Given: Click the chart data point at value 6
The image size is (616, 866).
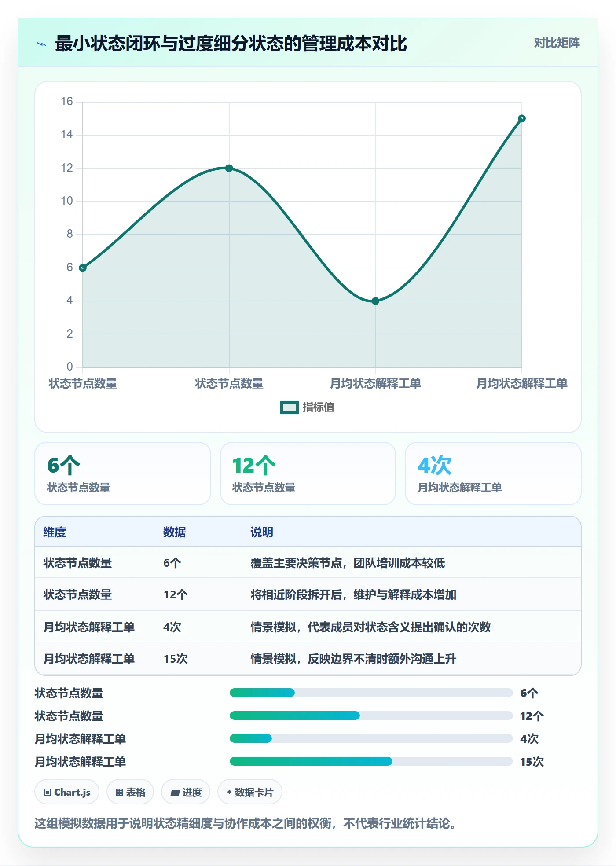Looking at the screenshot, I should [83, 268].
